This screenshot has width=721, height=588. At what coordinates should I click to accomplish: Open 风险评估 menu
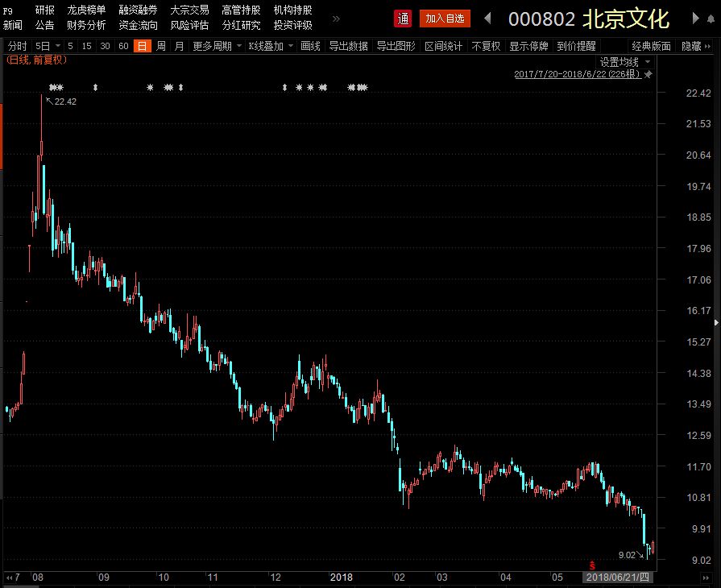[x=189, y=25]
